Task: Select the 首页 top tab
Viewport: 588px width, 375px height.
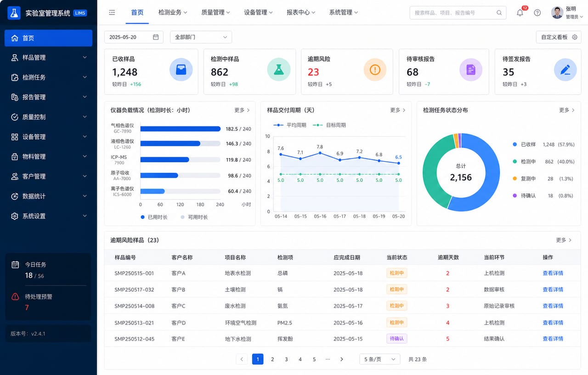Action: click(x=137, y=13)
